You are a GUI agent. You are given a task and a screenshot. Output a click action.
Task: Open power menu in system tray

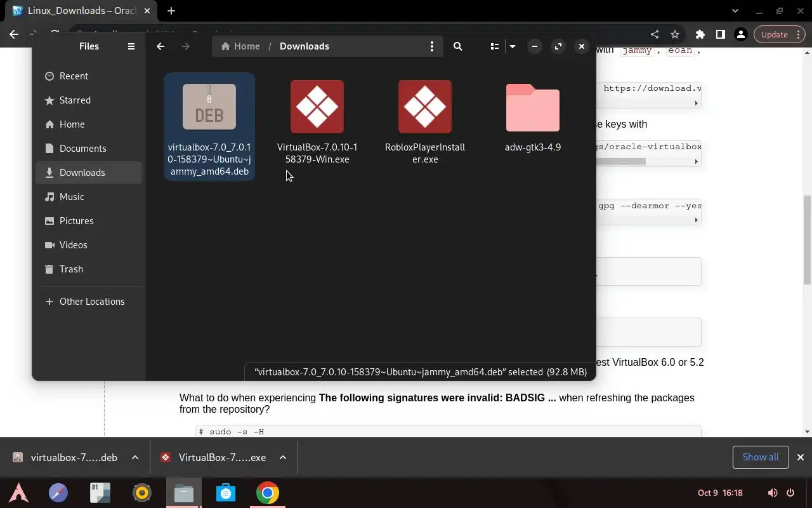point(790,493)
